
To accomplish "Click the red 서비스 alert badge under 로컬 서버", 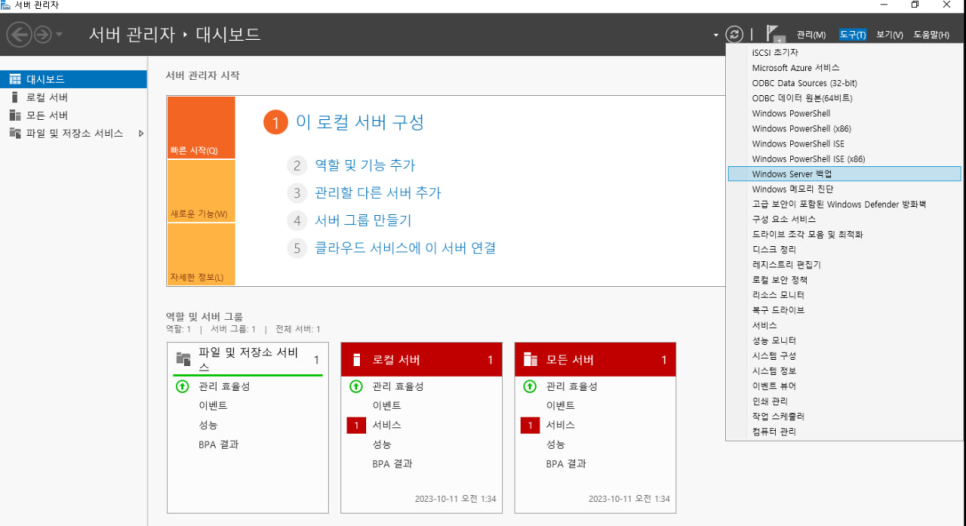I will coord(355,425).
